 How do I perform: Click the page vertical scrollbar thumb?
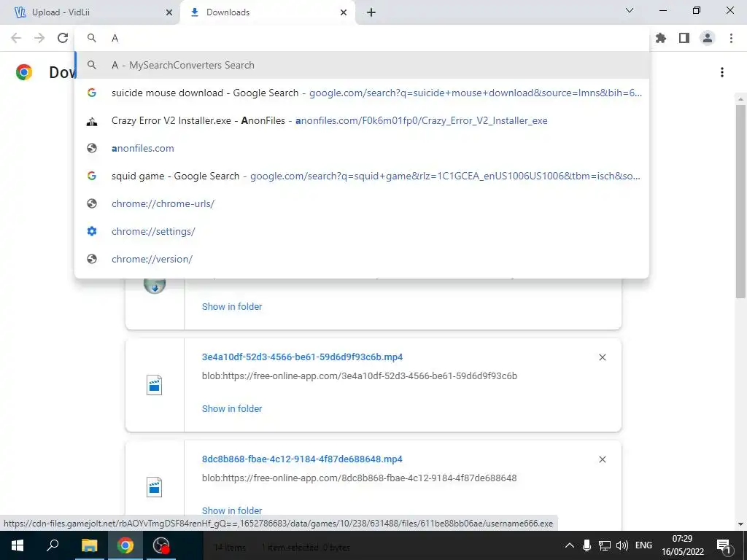coord(740,201)
